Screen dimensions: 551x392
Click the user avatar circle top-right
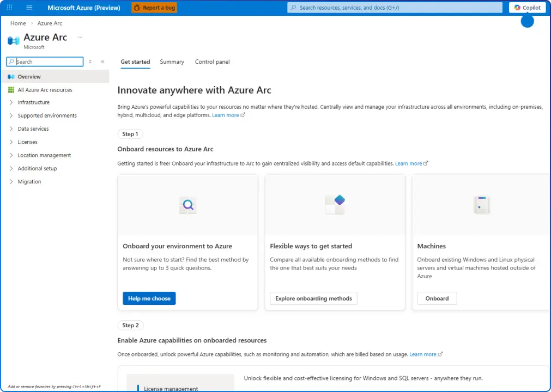pos(526,21)
